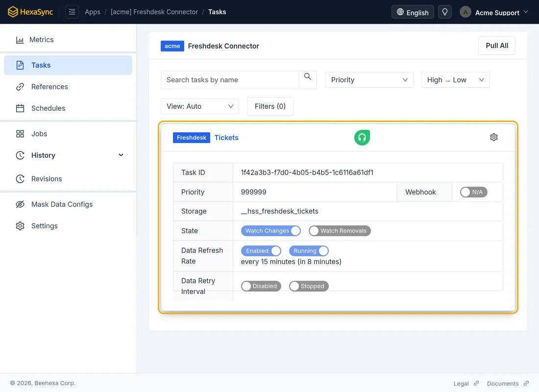Screen dimensions: 539x392
Task: Click the Tasks breadcrumb label
Action: pos(217,12)
